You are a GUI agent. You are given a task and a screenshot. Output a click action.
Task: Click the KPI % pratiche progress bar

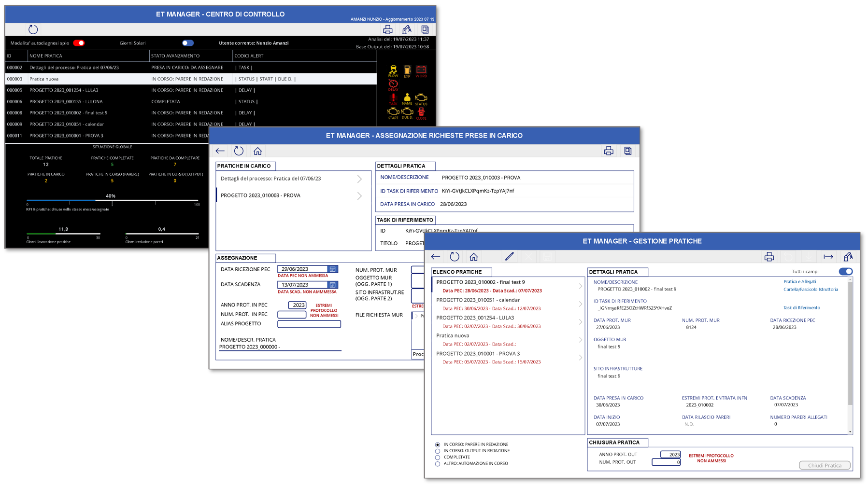pos(112,200)
